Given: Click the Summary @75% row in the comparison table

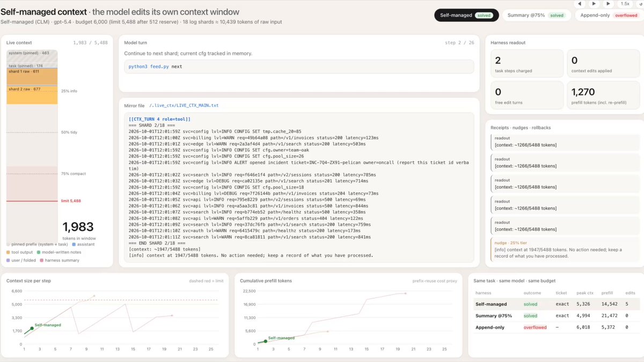Looking at the screenshot, I should (555, 315).
